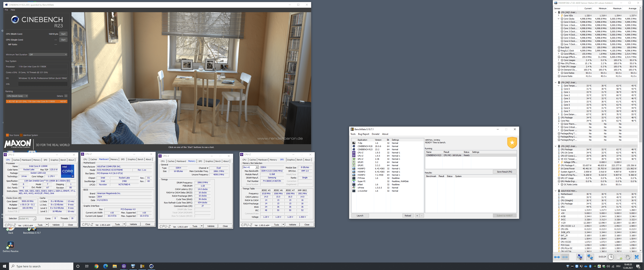Select CINEBENCH R20 icon in BenchMate list
Viewport: 644px width, 270px height.
(x=354, y=146)
